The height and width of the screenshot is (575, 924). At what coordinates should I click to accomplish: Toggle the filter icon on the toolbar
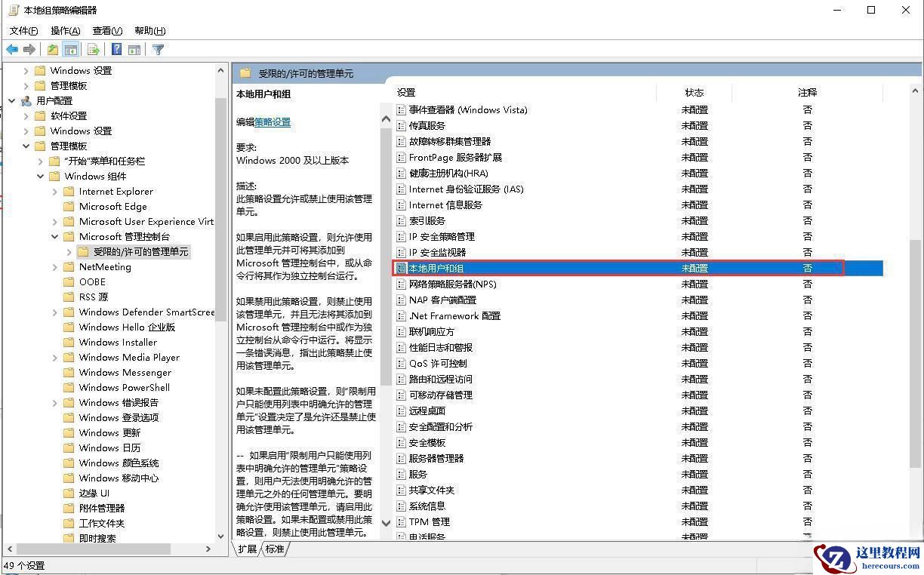[158, 49]
